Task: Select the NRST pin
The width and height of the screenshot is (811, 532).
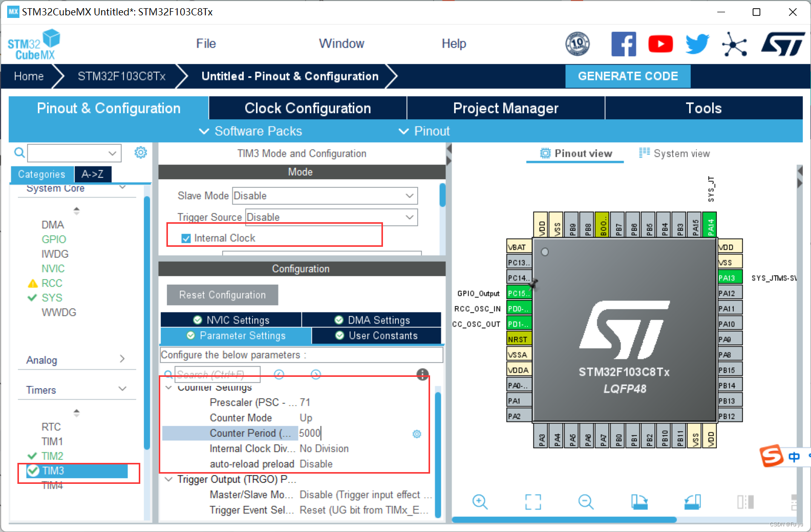Action: [x=519, y=339]
